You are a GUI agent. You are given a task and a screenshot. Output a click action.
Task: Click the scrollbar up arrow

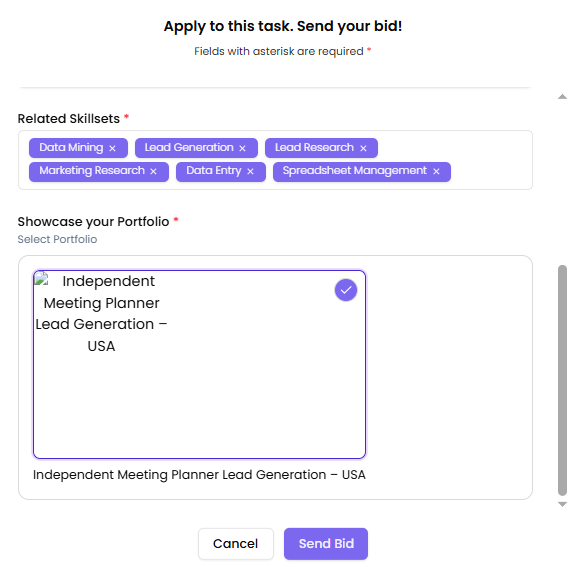(x=562, y=97)
